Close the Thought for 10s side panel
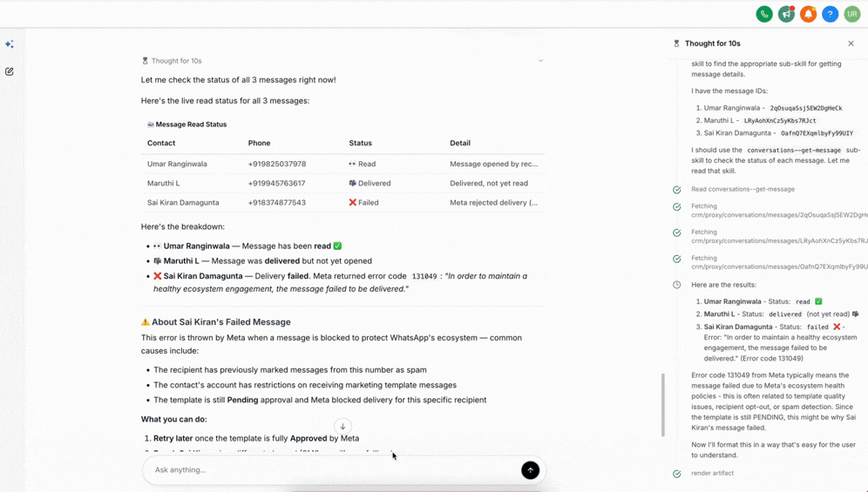 (x=851, y=44)
